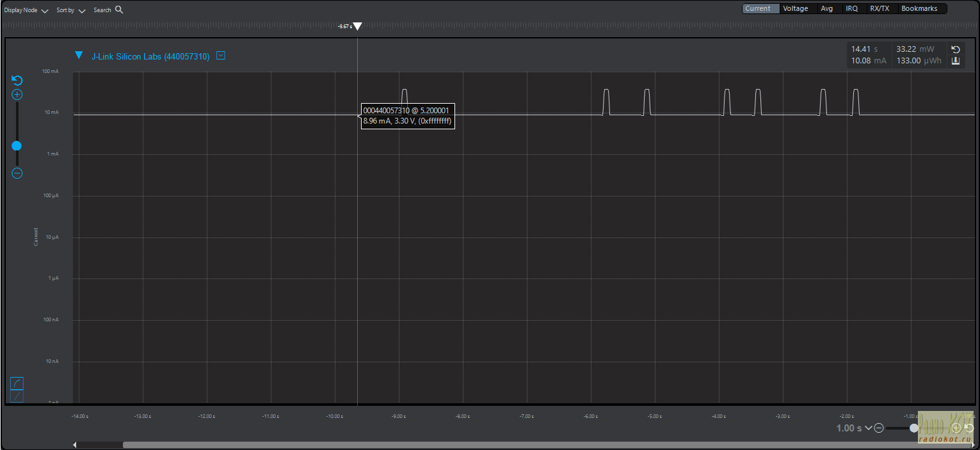980x450 pixels.
Task: Enable the RX/TX view
Action: (879, 8)
